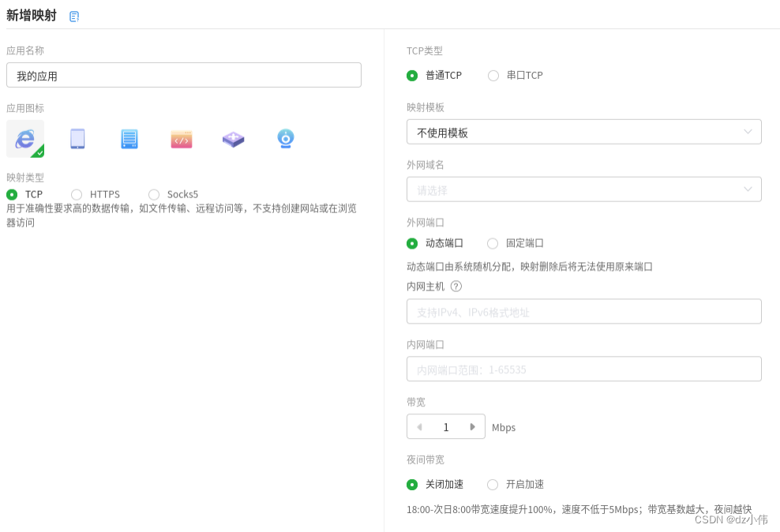Click the bandwidth number value 1
Image resolution: width=780 pixels, height=532 pixels.
pos(446,427)
